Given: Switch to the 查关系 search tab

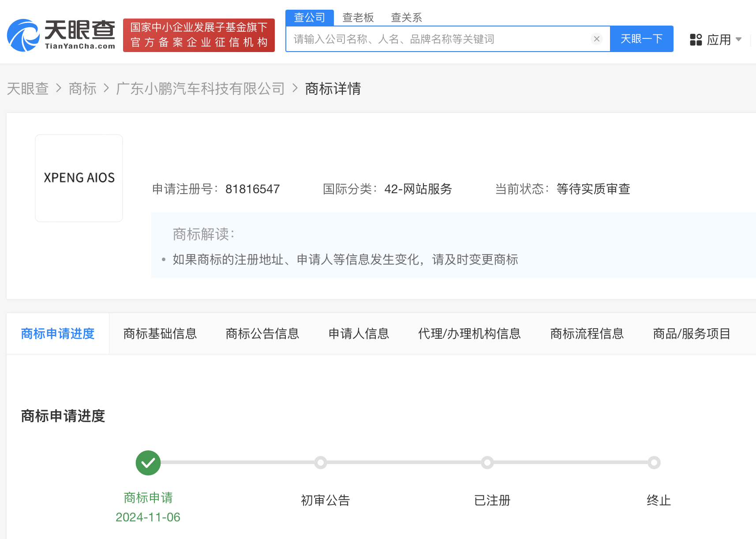Looking at the screenshot, I should pyautogui.click(x=406, y=18).
